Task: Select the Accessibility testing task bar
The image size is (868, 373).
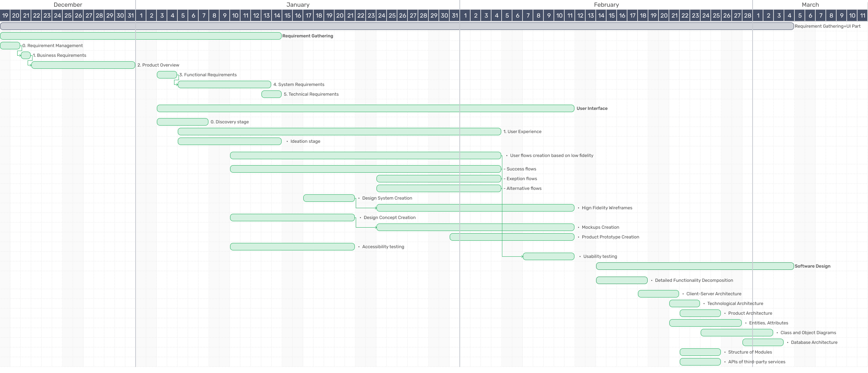Action: tap(292, 247)
